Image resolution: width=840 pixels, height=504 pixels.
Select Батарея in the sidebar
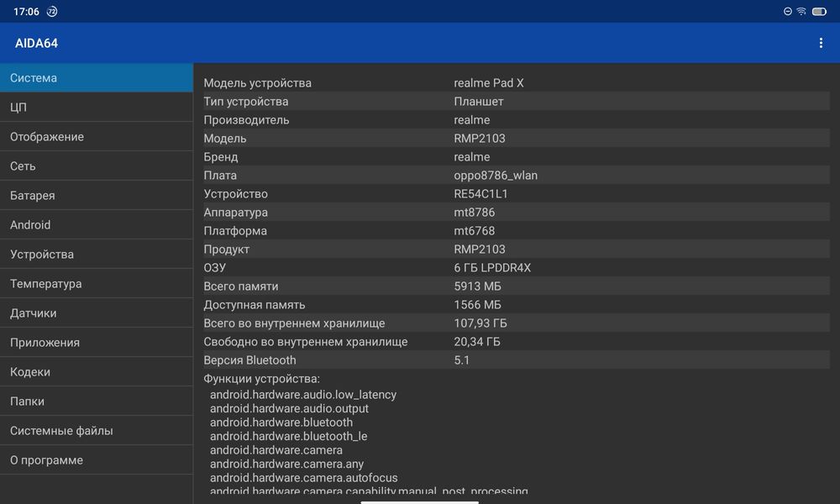tap(97, 196)
